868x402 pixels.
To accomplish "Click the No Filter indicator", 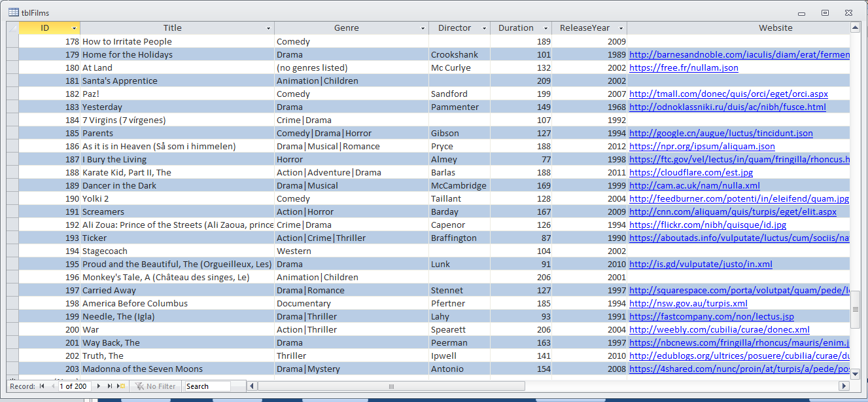I will [156, 386].
